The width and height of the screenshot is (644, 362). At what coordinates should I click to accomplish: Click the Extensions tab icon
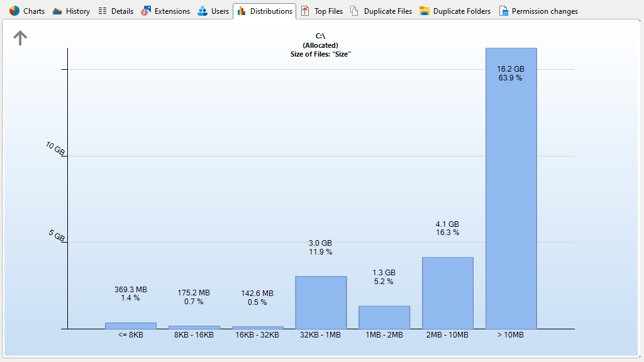[x=146, y=11]
